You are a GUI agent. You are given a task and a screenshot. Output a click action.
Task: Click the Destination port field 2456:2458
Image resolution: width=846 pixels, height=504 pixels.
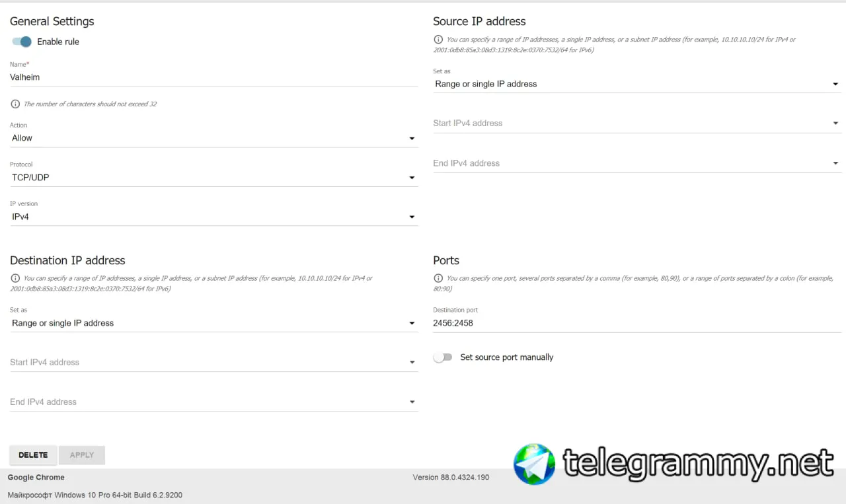637,323
